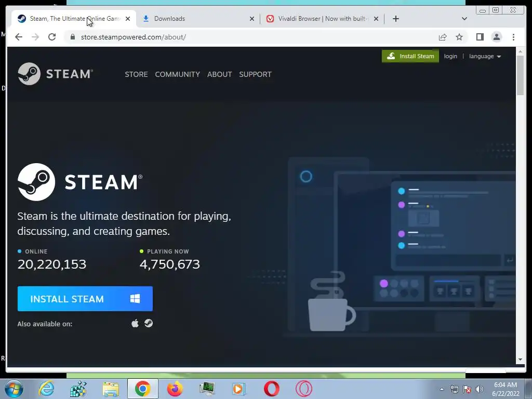Open the red Opera taskbar icon

coord(271,389)
